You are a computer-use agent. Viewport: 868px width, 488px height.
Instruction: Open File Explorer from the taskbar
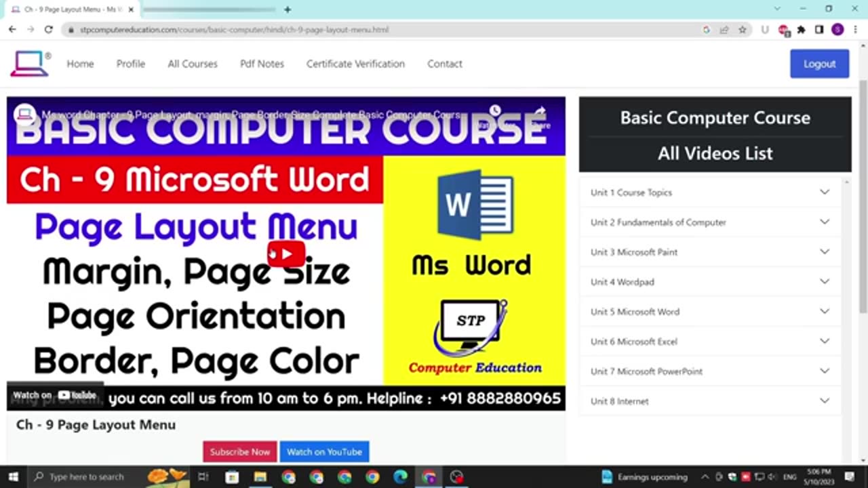tap(260, 476)
